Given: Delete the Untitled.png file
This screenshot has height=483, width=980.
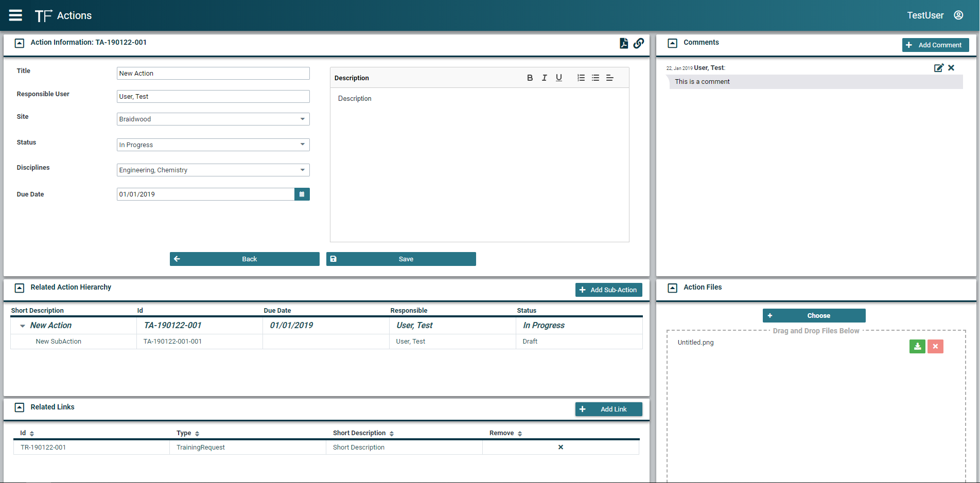Looking at the screenshot, I should (x=935, y=347).
